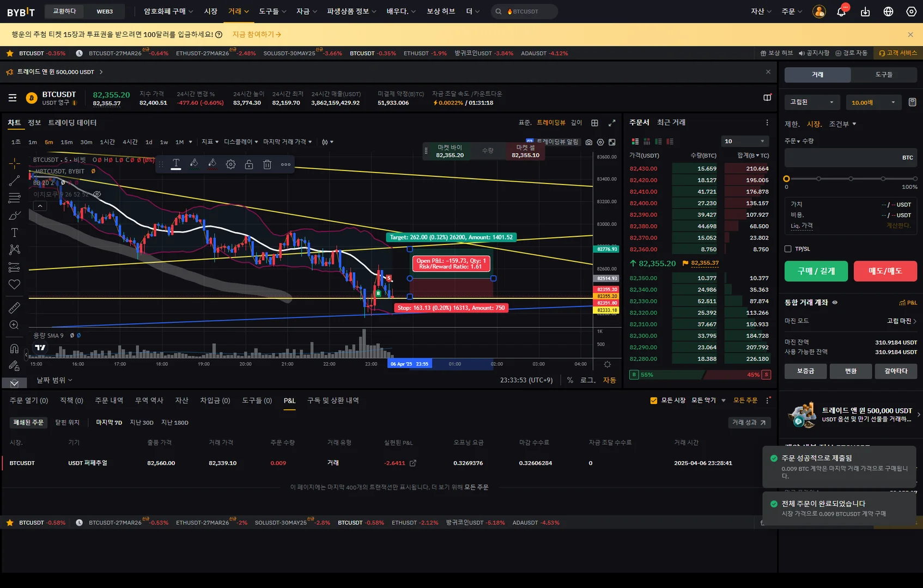Open share icon next to -2.6411 P&L
The width and height of the screenshot is (923, 588).
pos(413,463)
